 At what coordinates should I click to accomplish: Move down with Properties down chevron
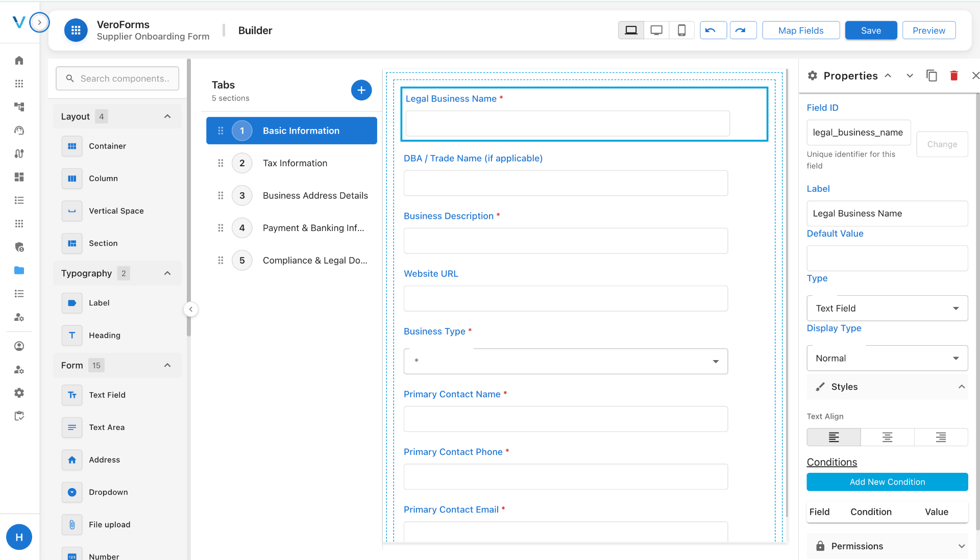pyautogui.click(x=909, y=75)
